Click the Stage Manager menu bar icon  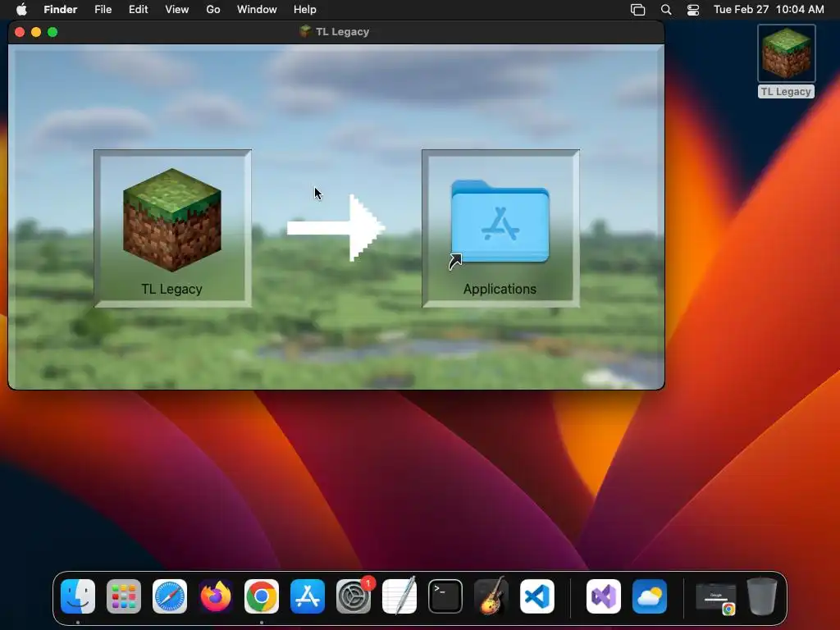(637, 10)
